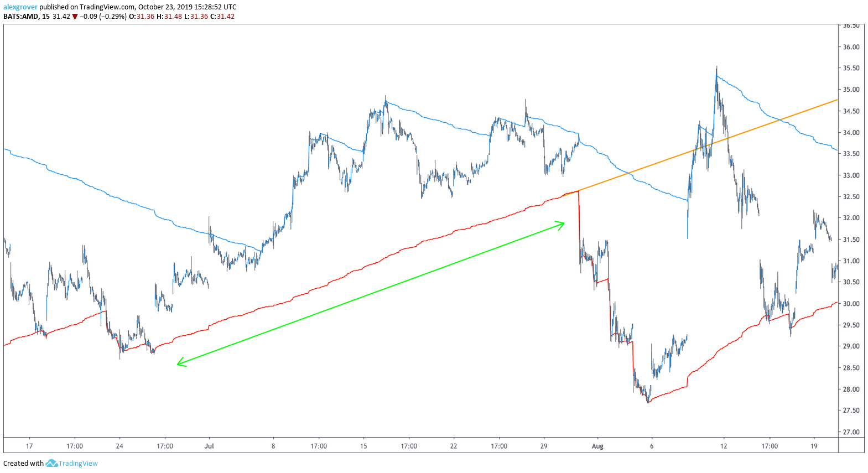Click the 33.50 price axis label
Viewport: 868px width, 473px height.
851,154
